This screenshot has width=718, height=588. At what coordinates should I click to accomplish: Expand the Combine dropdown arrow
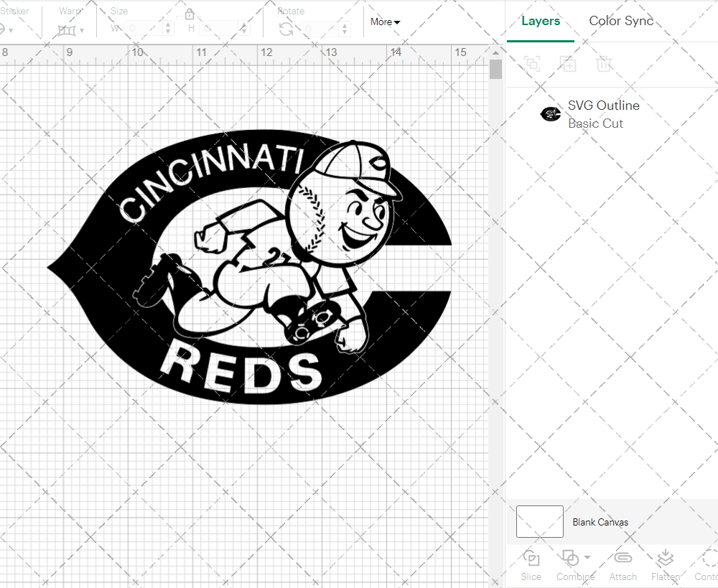[587, 557]
